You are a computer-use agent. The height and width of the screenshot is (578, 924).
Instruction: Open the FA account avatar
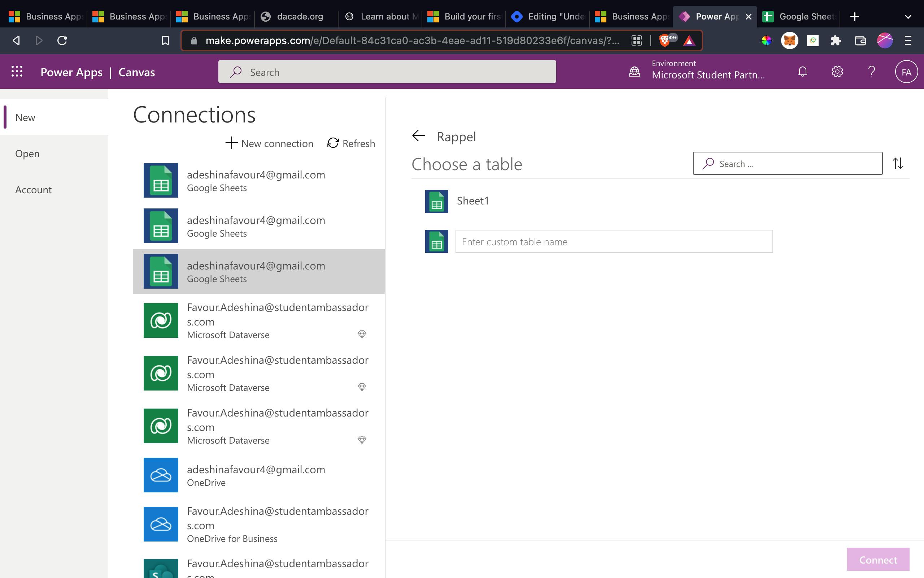(906, 72)
